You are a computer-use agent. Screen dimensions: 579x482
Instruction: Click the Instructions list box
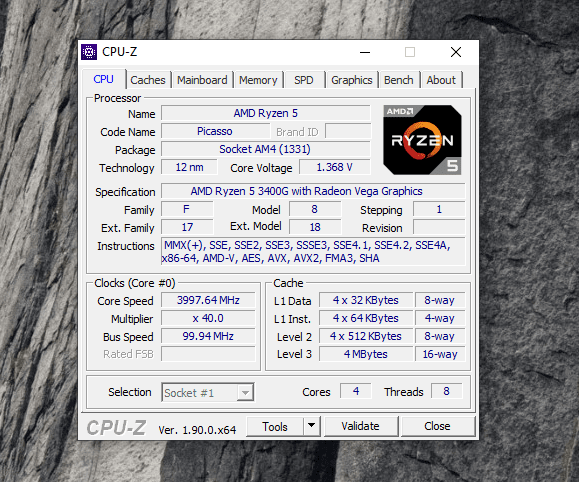(x=313, y=252)
